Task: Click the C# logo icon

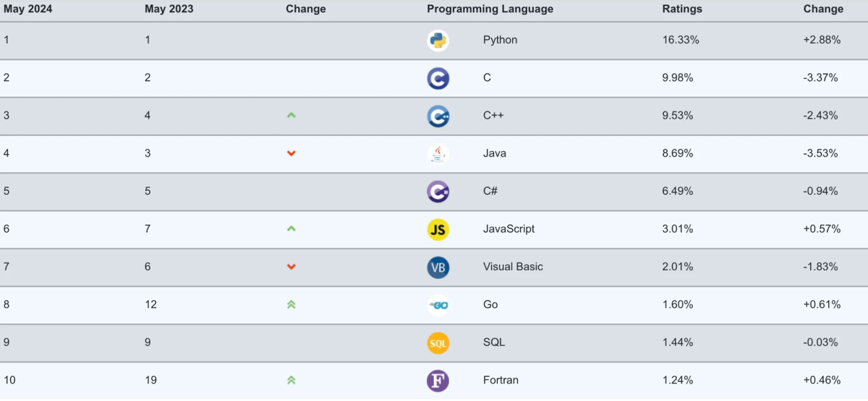Action: [x=438, y=191]
